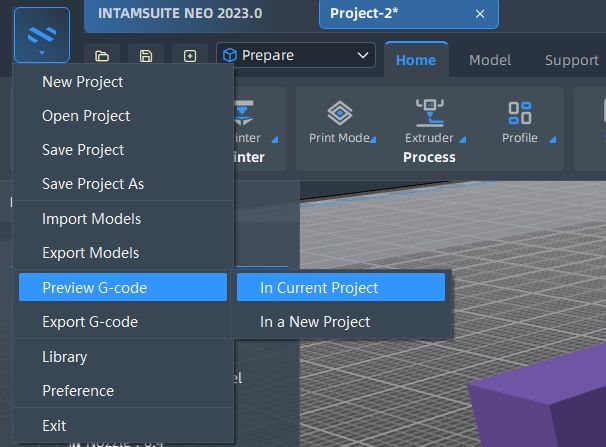The image size is (606, 447).
Task: Expand the Extruder dropdown arrow
Action: coord(463,140)
